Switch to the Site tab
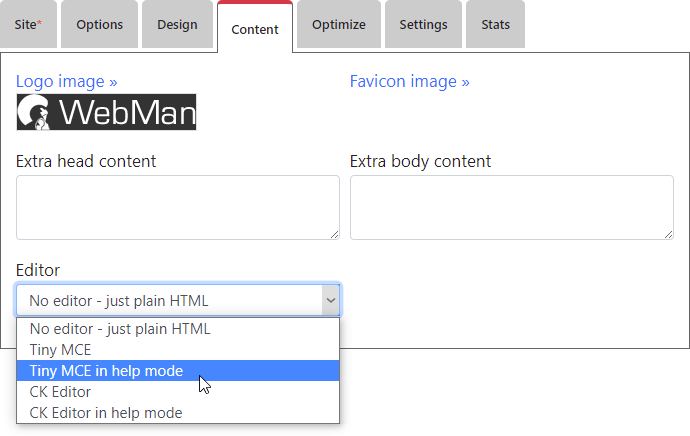690x436 pixels. click(29, 24)
